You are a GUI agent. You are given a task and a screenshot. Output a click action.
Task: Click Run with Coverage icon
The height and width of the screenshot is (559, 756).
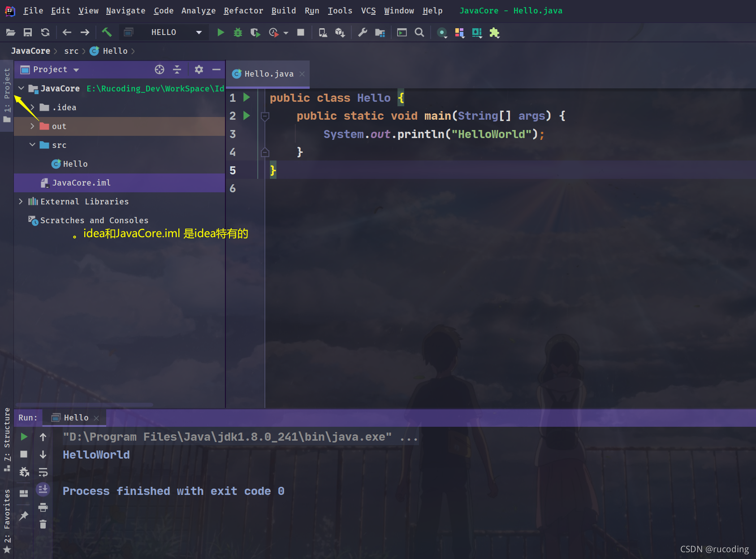255,32
